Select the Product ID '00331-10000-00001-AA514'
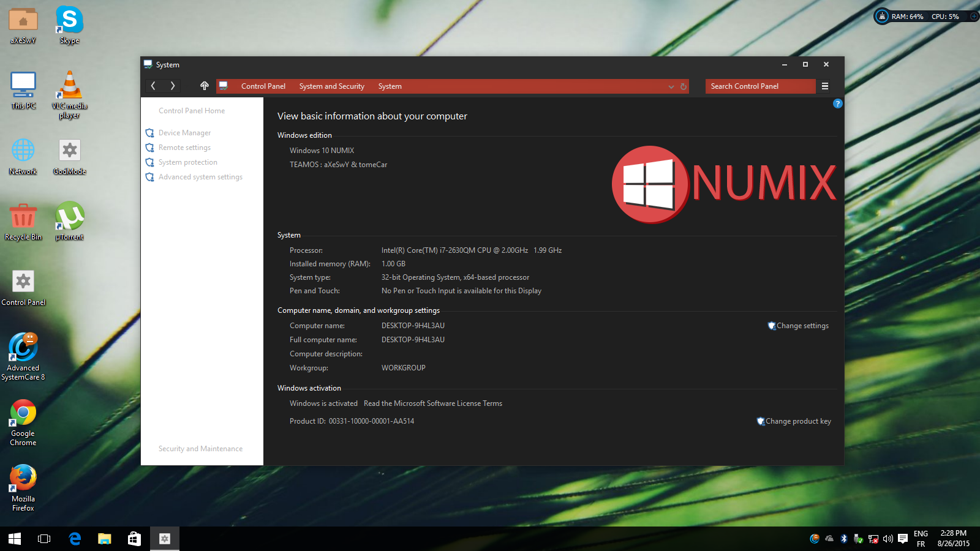The height and width of the screenshot is (551, 980). pyautogui.click(x=371, y=421)
